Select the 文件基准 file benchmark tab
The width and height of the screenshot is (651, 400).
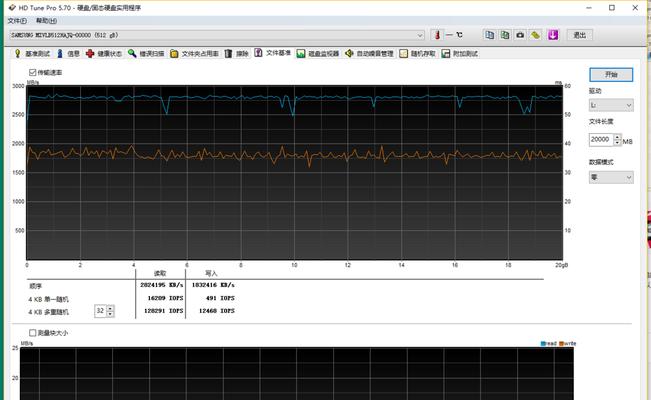273,53
